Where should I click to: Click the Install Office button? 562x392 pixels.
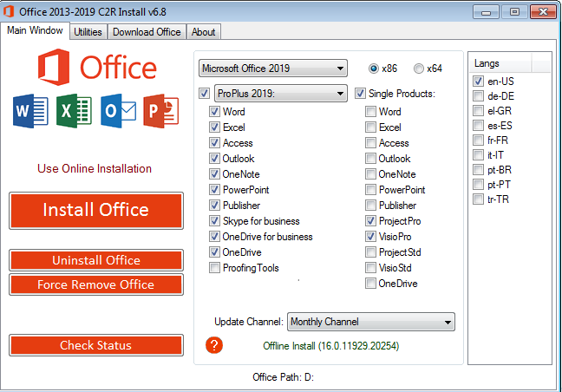click(x=96, y=211)
